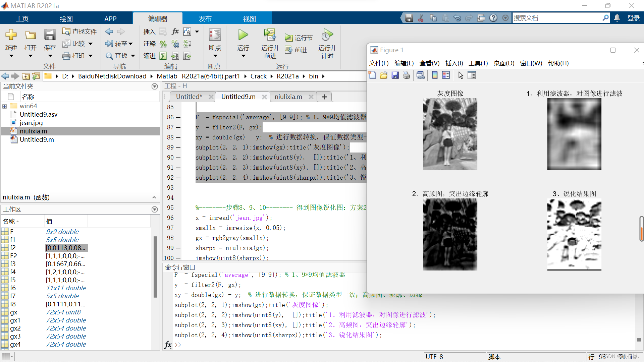
Task: Expand the win64 folder tree node
Action: click(5, 106)
